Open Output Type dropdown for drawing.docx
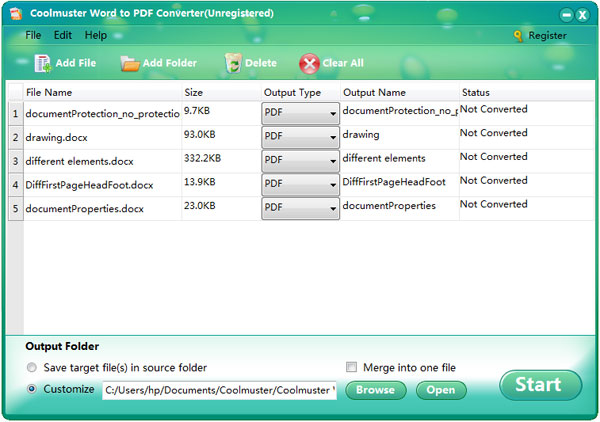The width and height of the screenshot is (600, 422). point(300,137)
